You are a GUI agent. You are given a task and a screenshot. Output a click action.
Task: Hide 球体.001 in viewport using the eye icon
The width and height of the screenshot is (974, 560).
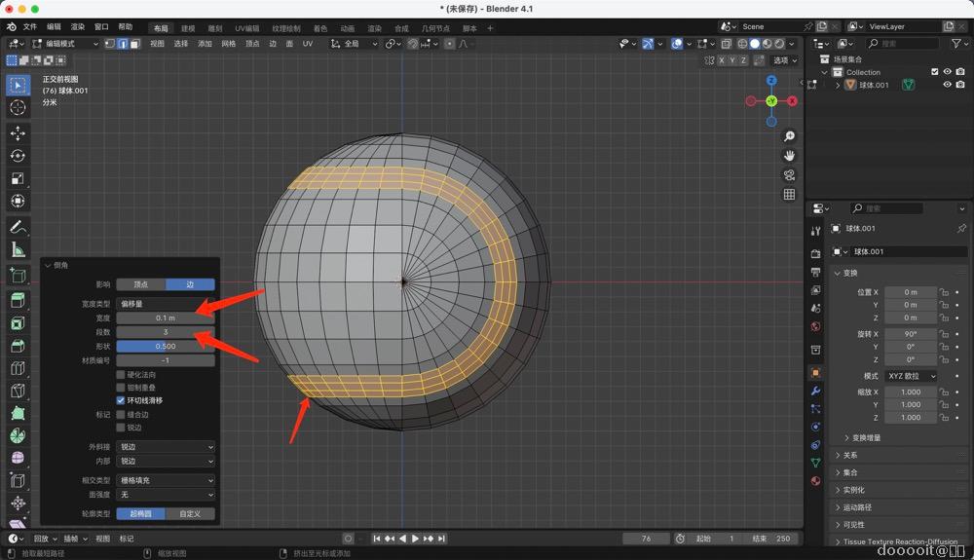tap(947, 85)
